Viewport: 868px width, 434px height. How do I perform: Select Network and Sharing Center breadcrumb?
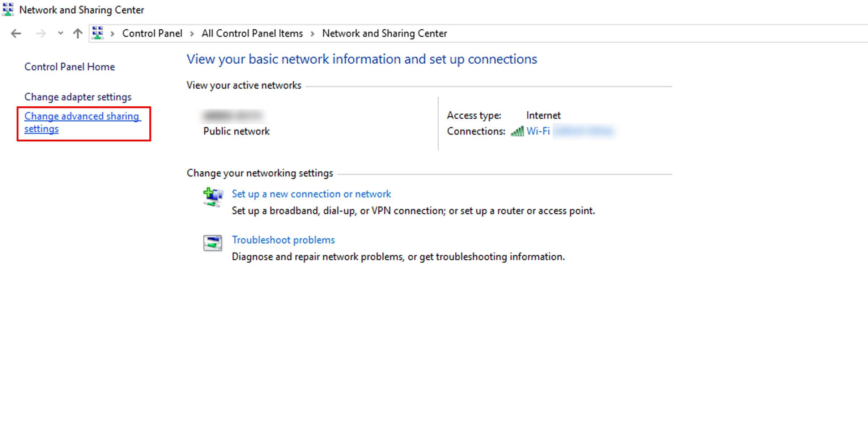384,33
